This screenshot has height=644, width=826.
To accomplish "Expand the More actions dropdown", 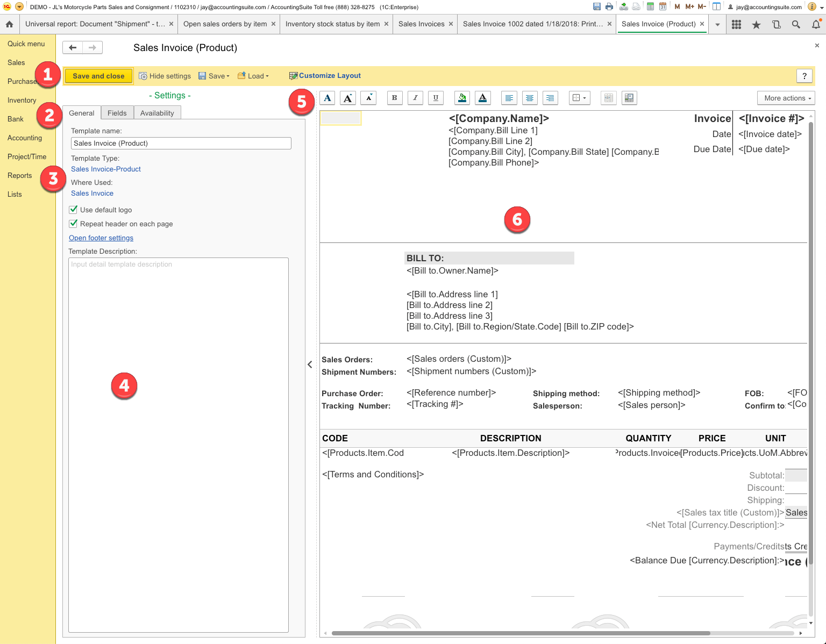I will 786,98.
